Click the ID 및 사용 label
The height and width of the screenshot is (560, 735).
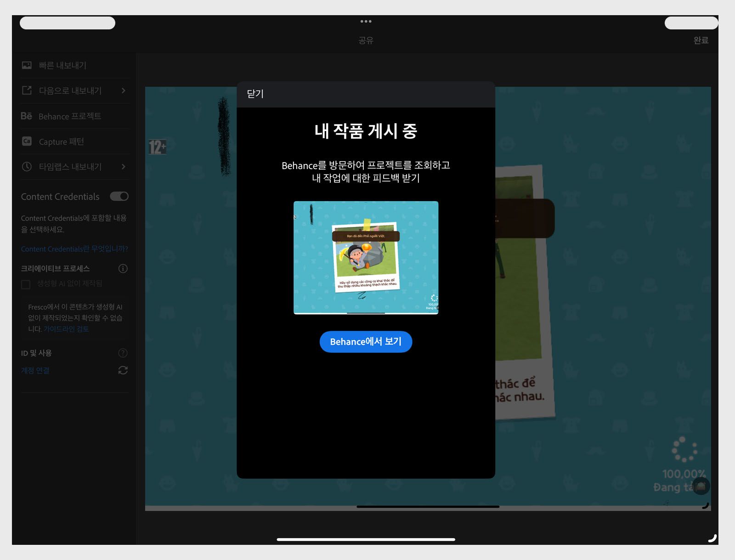(36, 353)
